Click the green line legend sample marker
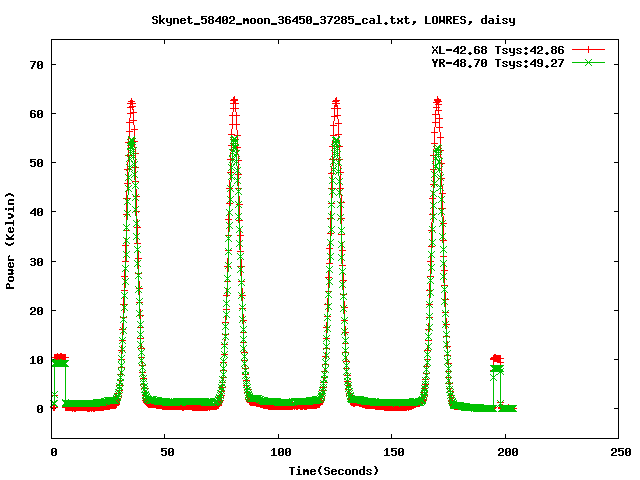This screenshot has height=480, width=640. coord(588,62)
